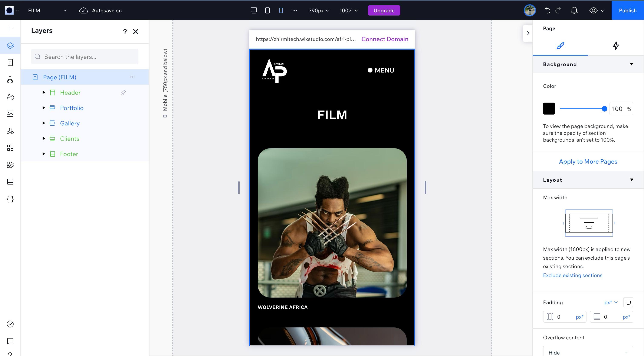644x356 pixels.
Task: Open the CMS table icon in sidebar
Action: 10,182
